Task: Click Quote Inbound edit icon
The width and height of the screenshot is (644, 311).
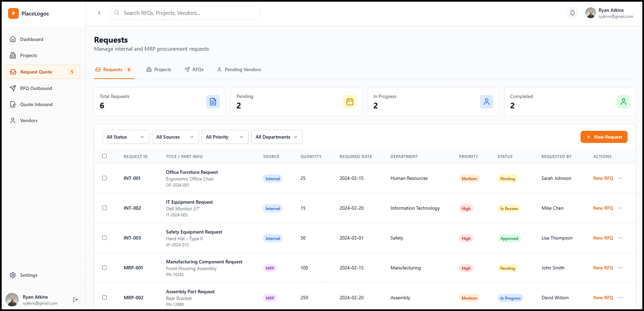Action: [x=13, y=105]
